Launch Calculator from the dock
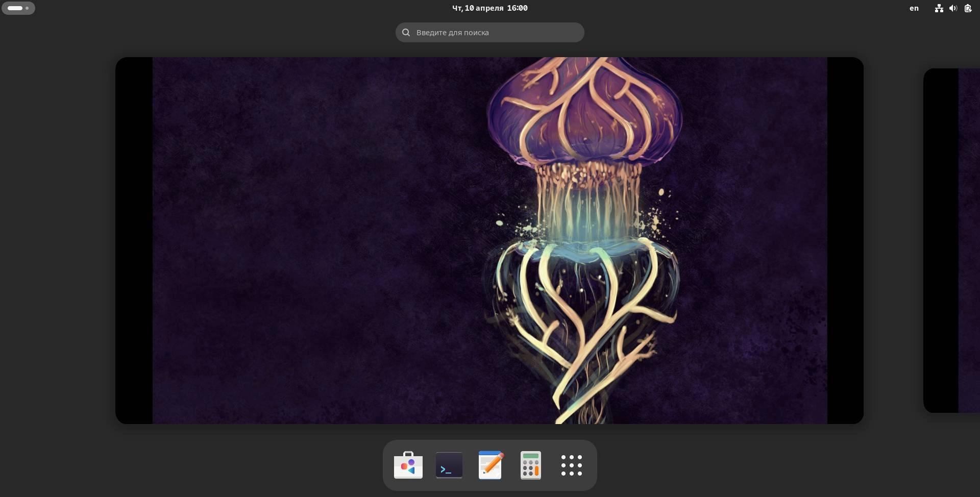 point(531,465)
